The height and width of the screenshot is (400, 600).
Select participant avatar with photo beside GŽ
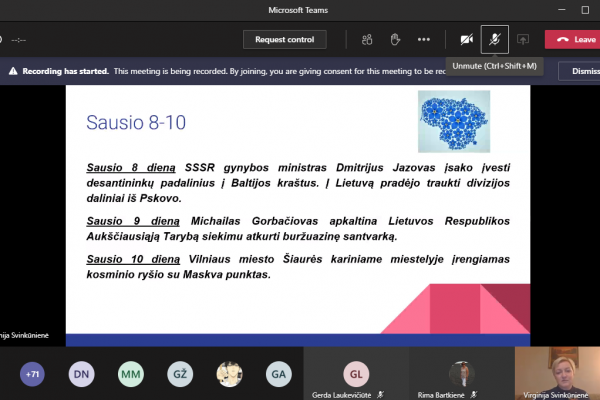click(229, 374)
